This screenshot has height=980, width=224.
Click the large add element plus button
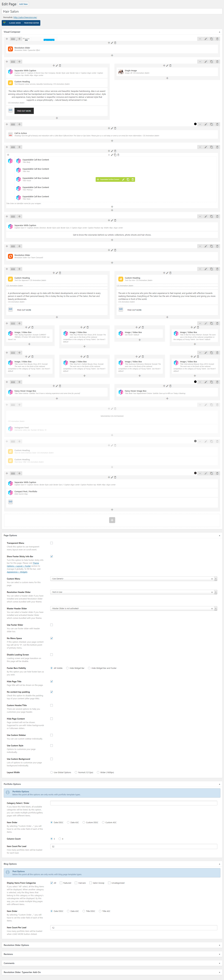point(112,520)
